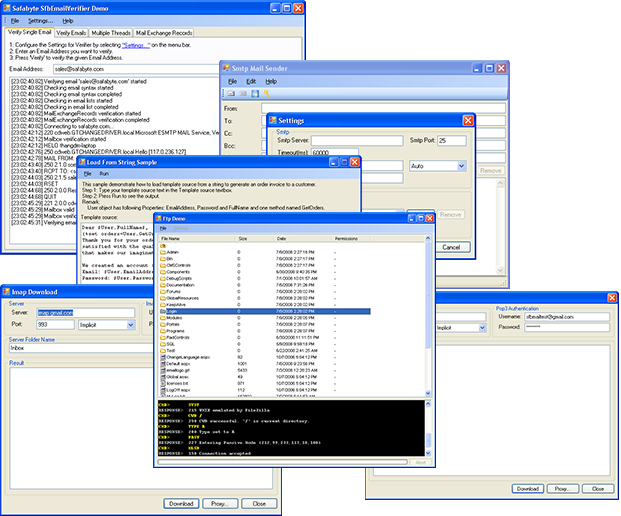621x516 pixels.
Task: Open the Help menu in SfbEmailVerifier Demo
Action: pos(68,21)
